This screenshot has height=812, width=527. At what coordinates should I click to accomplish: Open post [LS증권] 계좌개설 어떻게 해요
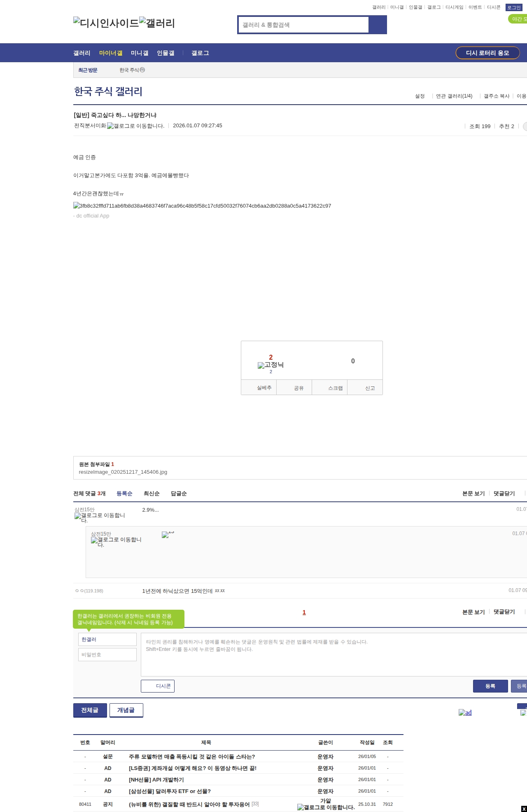click(193, 768)
